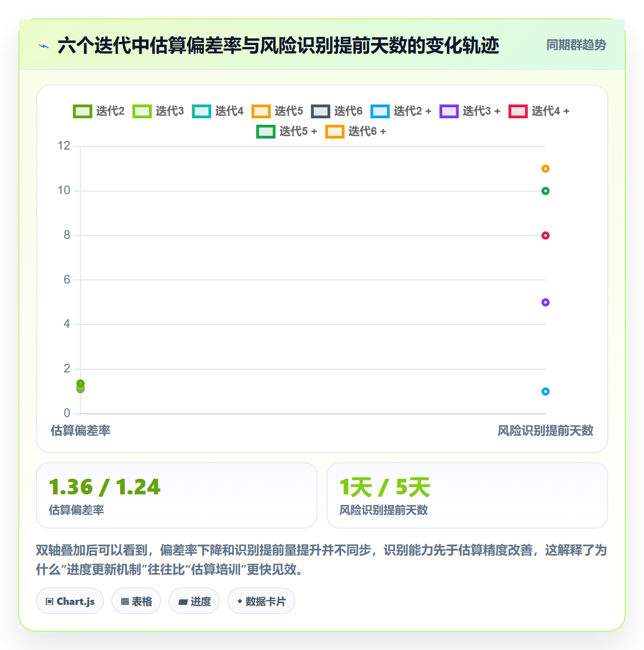Click the 风险识别提前天数 x-axis label
The height and width of the screenshot is (650, 644).
[x=546, y=431]
